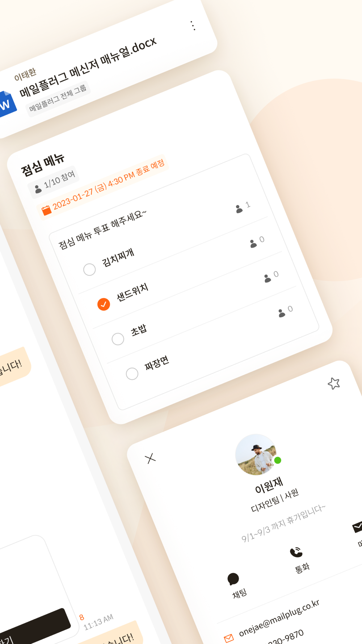Open the three-dot menu on file card

pyautogui.click(x=193, y=26)
